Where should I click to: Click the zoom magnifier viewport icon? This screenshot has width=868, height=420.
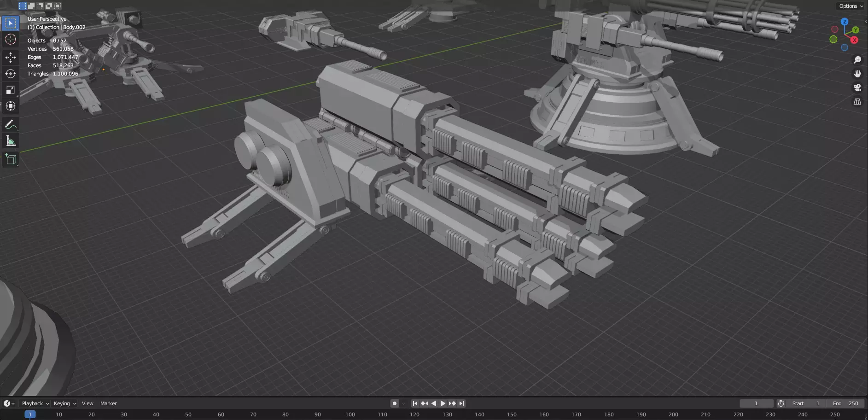tap(857, 60)
